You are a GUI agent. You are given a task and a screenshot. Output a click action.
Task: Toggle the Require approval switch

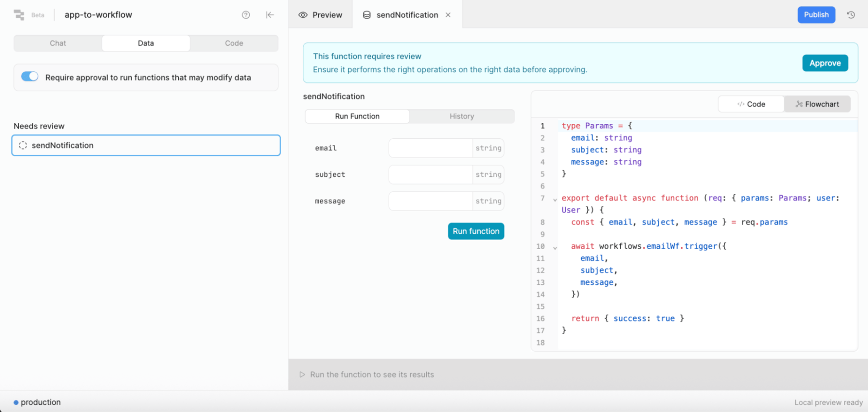[x=30, y=77]
